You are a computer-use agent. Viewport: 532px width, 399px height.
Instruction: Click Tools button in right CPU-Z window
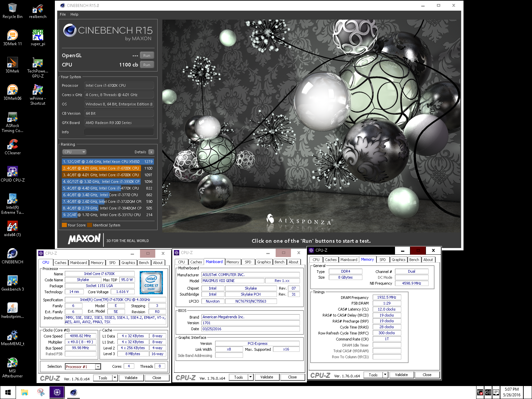(373, 375)
